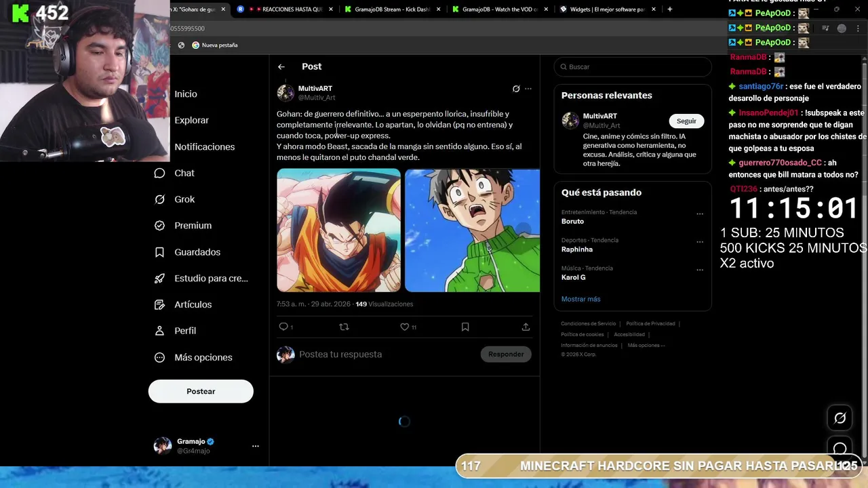Switch to the GramajoDB Stream Kick Dashboard tab

(x=393, y=9)
